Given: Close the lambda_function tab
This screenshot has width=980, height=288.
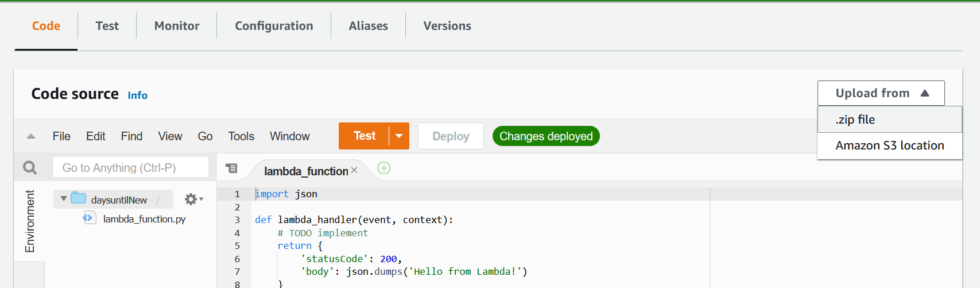Looking at the screenshot, I should click(x=354, y=170).
